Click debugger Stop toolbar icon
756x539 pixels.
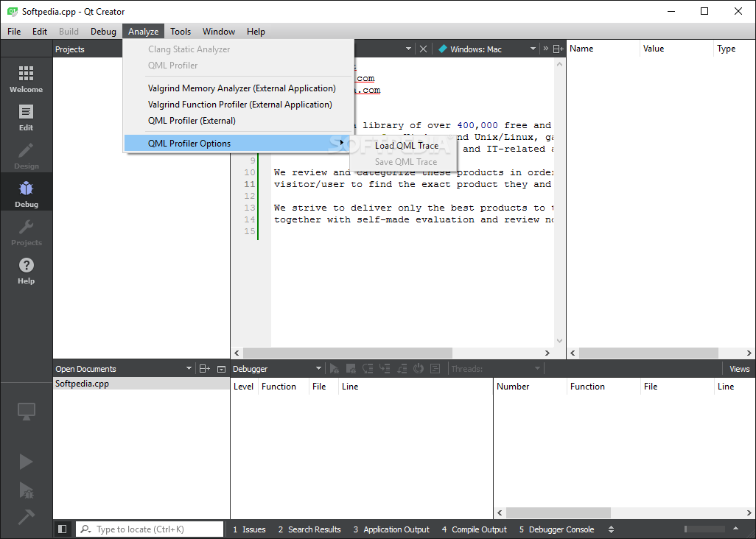coord(351,369)
